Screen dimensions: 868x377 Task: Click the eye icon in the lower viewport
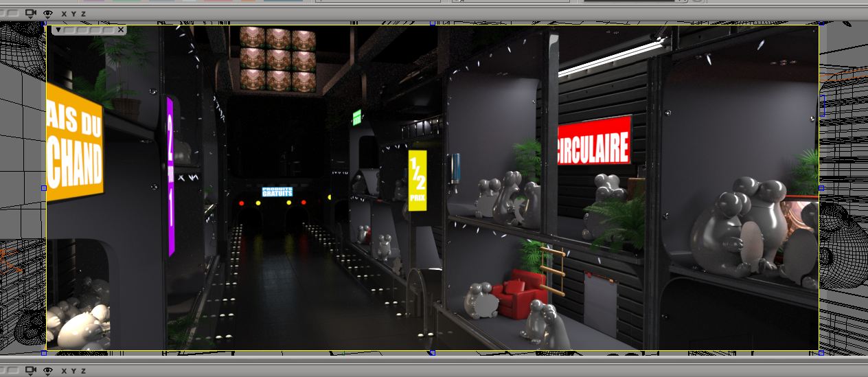click(48, 371)
